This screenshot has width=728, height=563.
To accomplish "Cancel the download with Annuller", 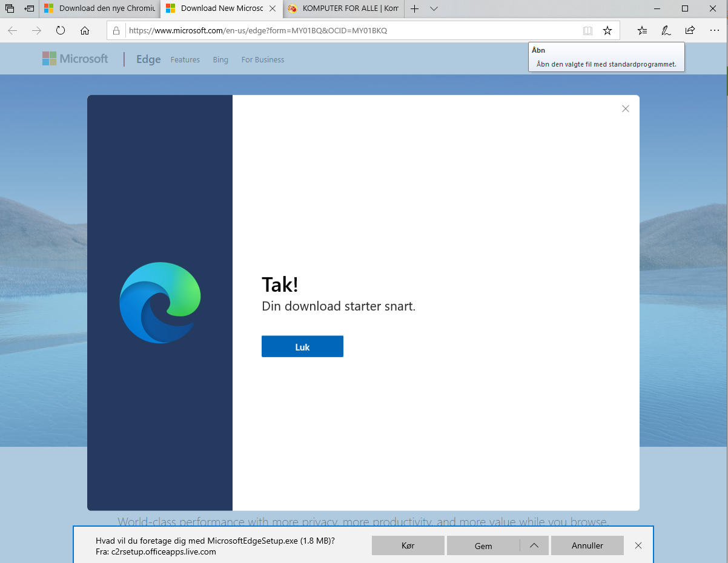I will pos(586,545).
